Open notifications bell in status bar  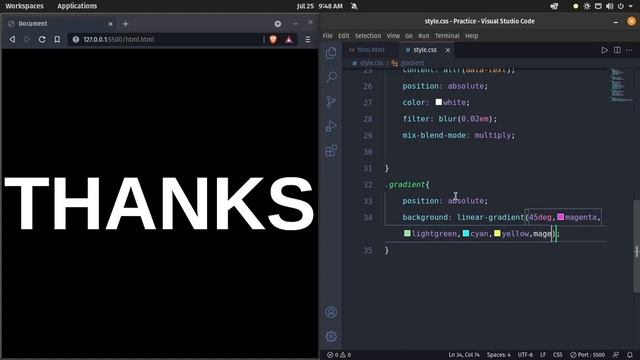629,355
